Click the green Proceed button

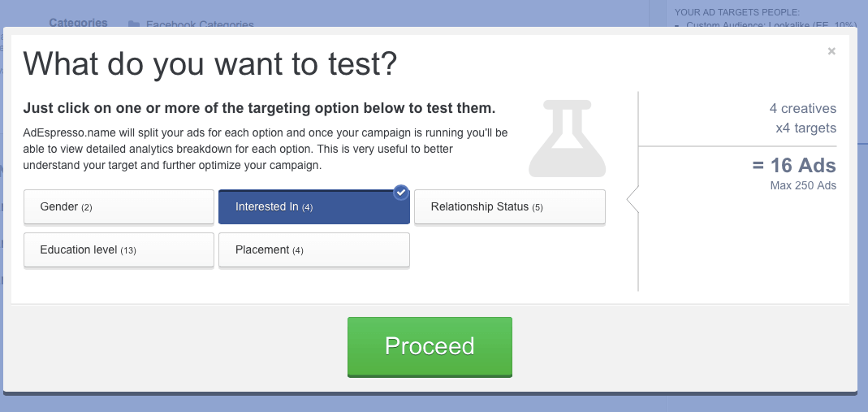430,347
